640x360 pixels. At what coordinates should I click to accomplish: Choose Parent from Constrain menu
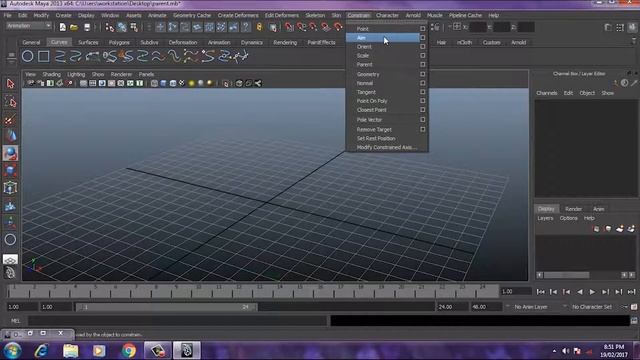pos(364,64)
